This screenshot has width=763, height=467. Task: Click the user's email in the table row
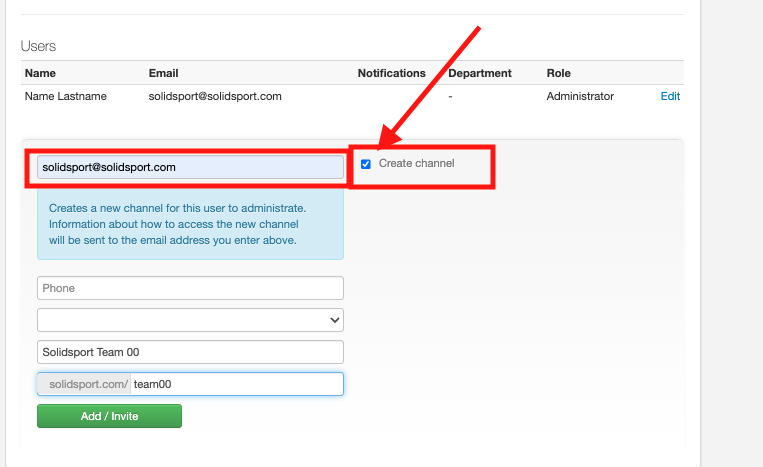215,97
